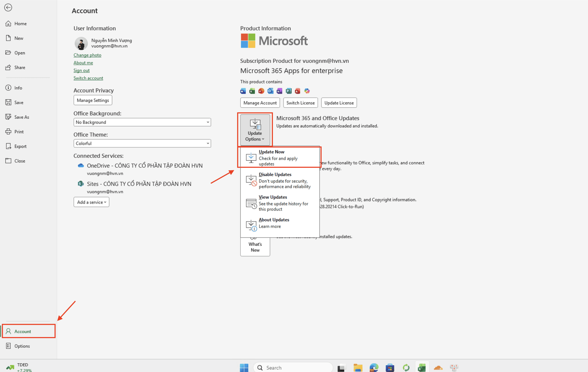Select Account in the sidebar
This screenshot has height=372, width=588.
tap(28, 331)
